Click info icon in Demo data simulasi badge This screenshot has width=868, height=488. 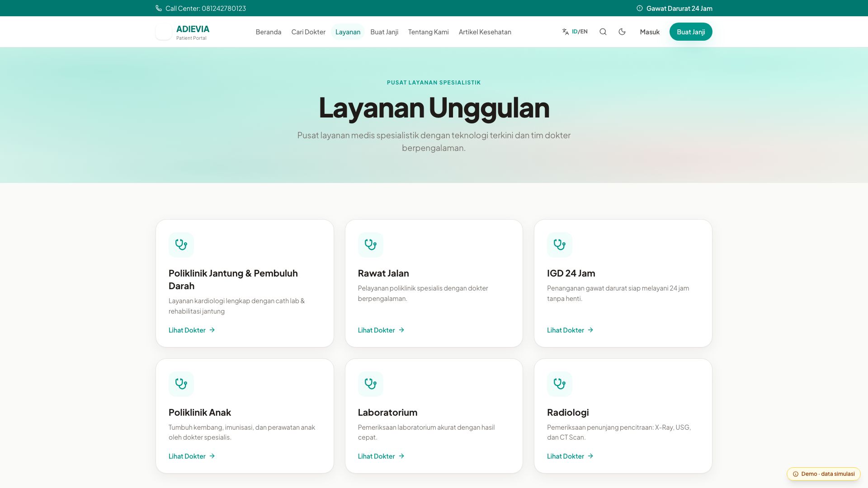796,474
